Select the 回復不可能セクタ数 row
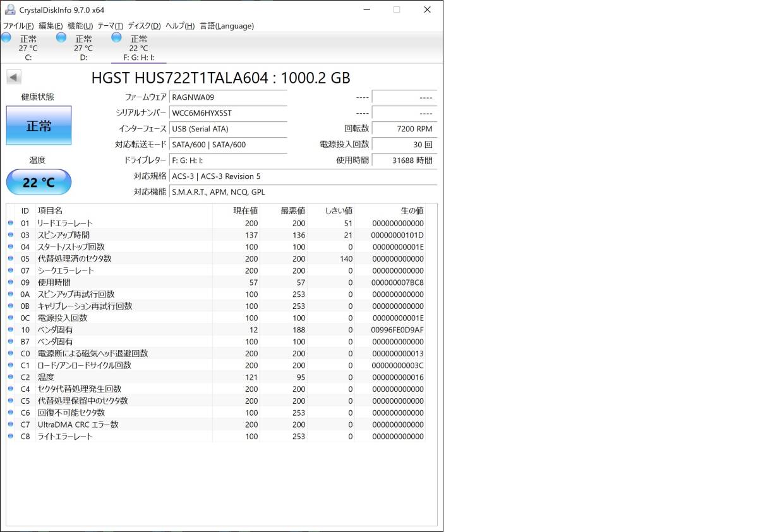This screenshot has height=532, width=758. 216,413
